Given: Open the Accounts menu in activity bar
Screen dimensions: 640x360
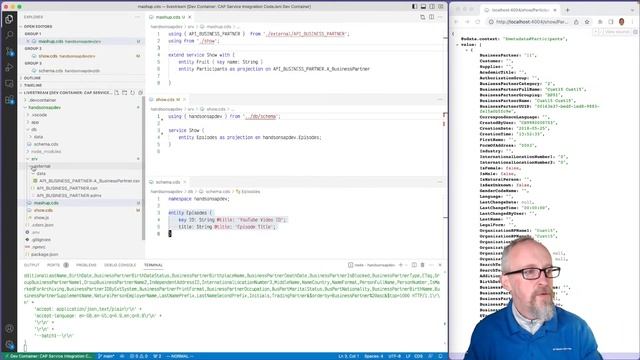Looking at the screenshot, I should pyautogui.click(x=9, y=328).
